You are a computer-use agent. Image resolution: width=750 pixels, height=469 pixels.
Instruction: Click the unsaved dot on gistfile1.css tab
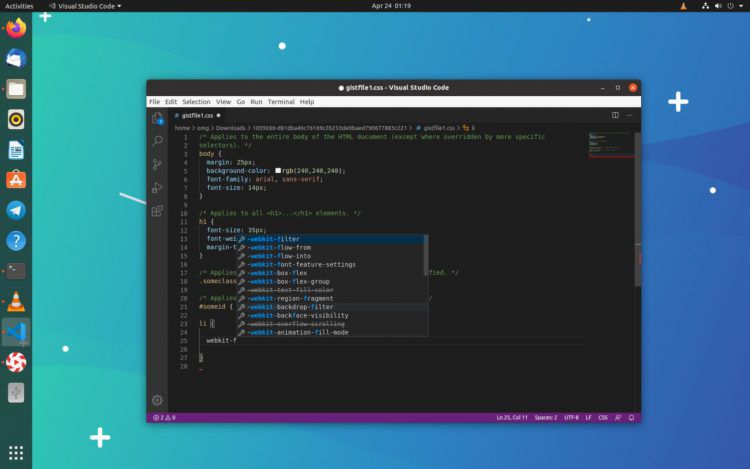(x=219, y=115)
